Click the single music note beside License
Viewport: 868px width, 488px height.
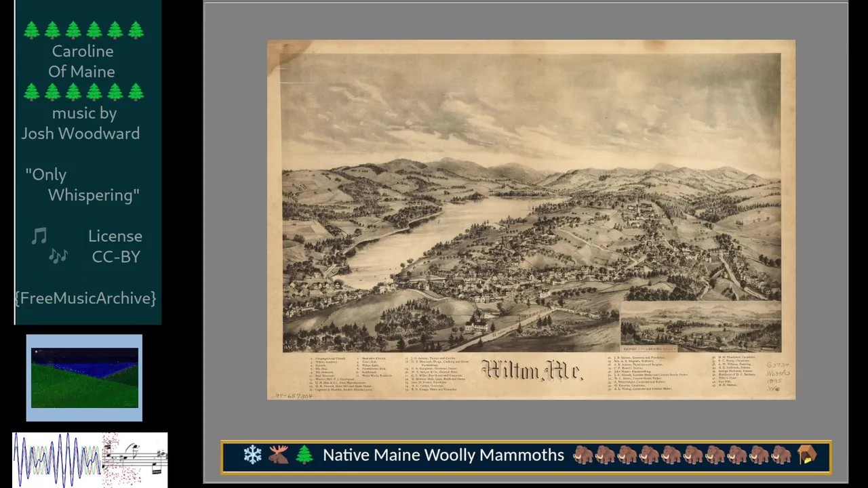pyautogui.click(x=39, y=236)
